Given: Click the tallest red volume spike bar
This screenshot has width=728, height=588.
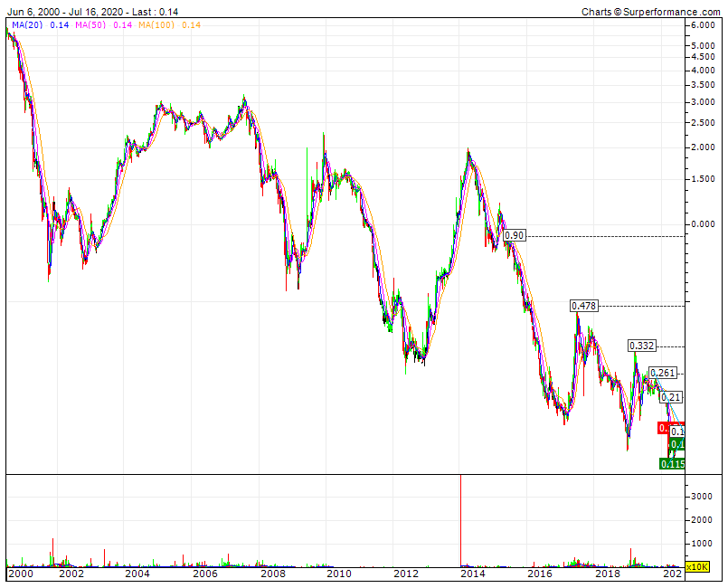Looking at the screenshot, I should [x=460, y=520].
